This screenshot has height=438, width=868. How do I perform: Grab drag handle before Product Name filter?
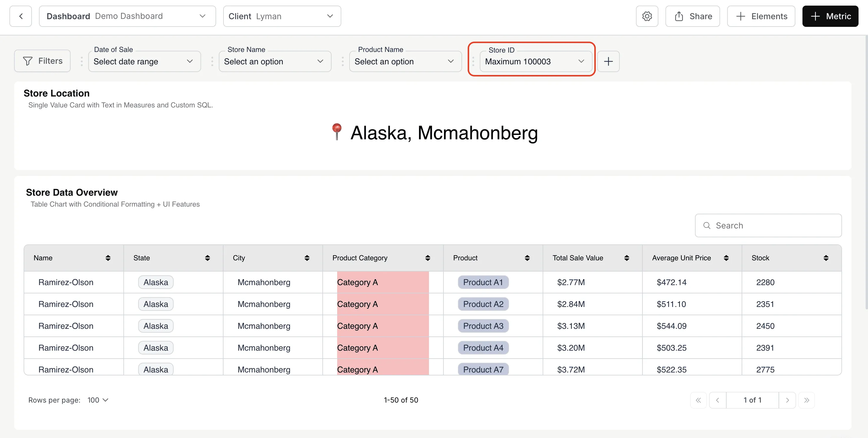coord(342,61)
